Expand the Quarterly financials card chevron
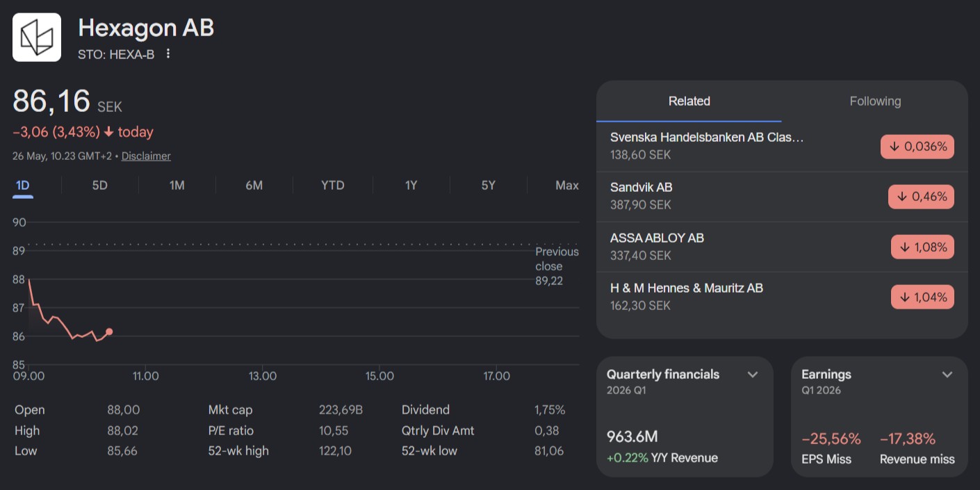The height and width of the screenshot is (490, 980). pos(752,375)
